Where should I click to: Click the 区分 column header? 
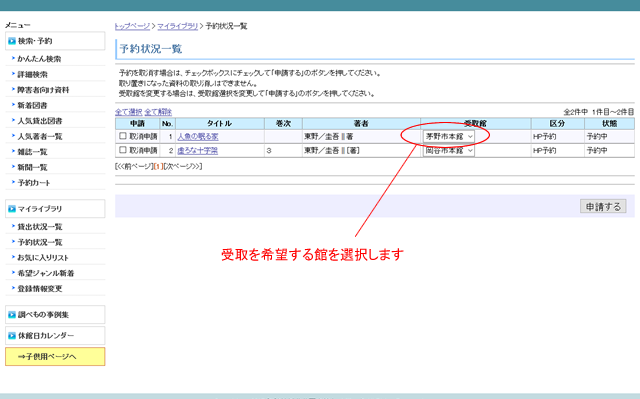click(x=558, y=124)
